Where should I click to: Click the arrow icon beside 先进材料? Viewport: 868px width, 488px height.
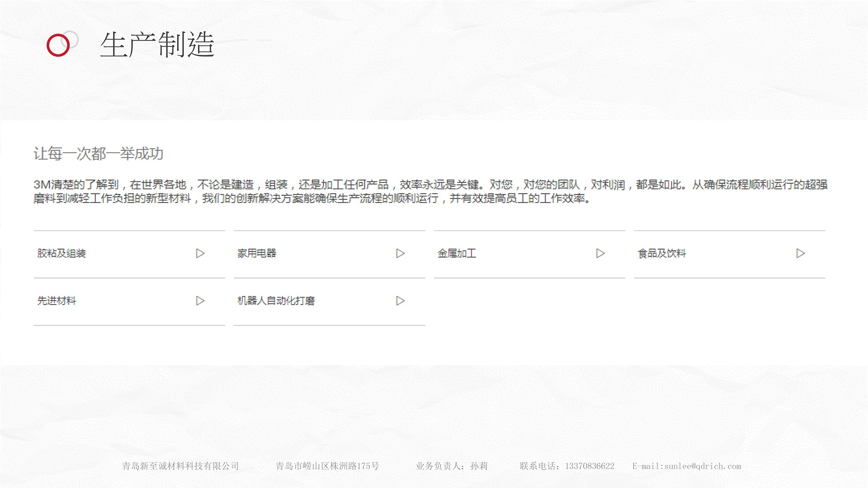(200, 301)
